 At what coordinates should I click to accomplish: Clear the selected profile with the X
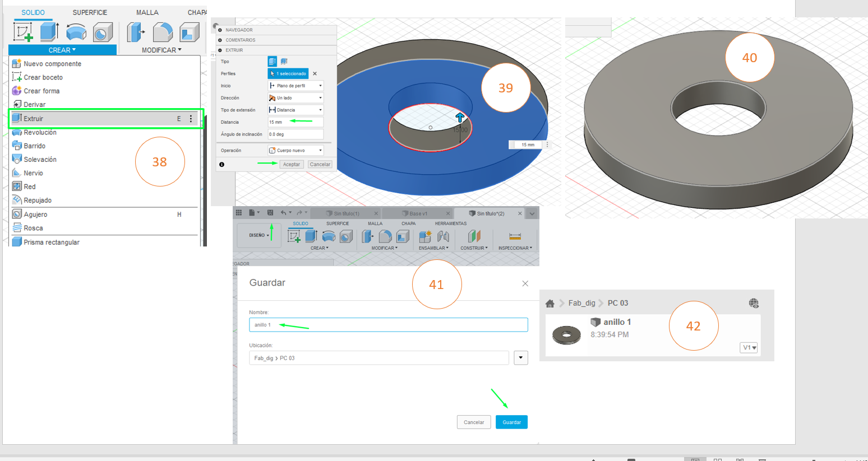click(315, 73)
